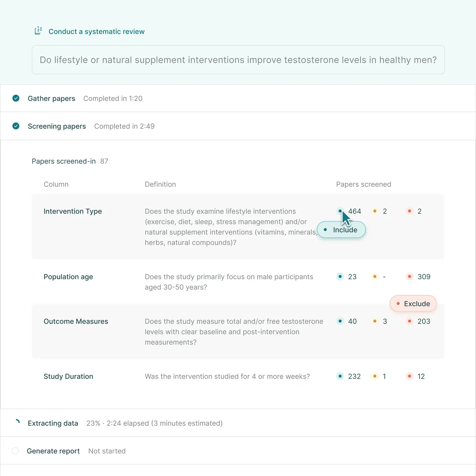Click the red dot in Study Duration row
Viewport: 476px width, 476px height.
click(409, 376)
